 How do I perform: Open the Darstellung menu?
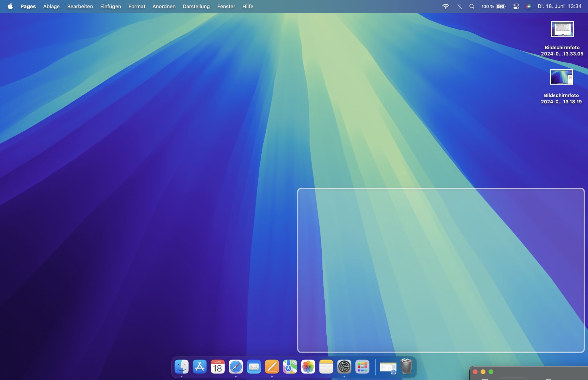click(196, 7)
